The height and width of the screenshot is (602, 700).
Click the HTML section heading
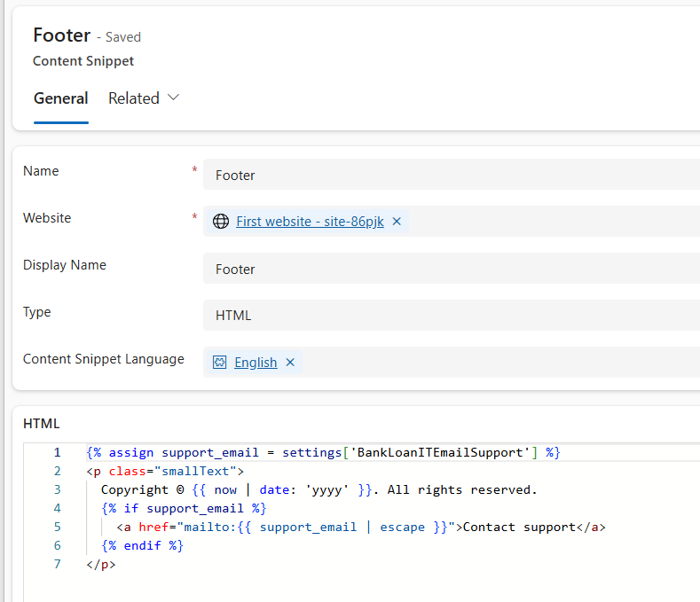coord(41,424)
